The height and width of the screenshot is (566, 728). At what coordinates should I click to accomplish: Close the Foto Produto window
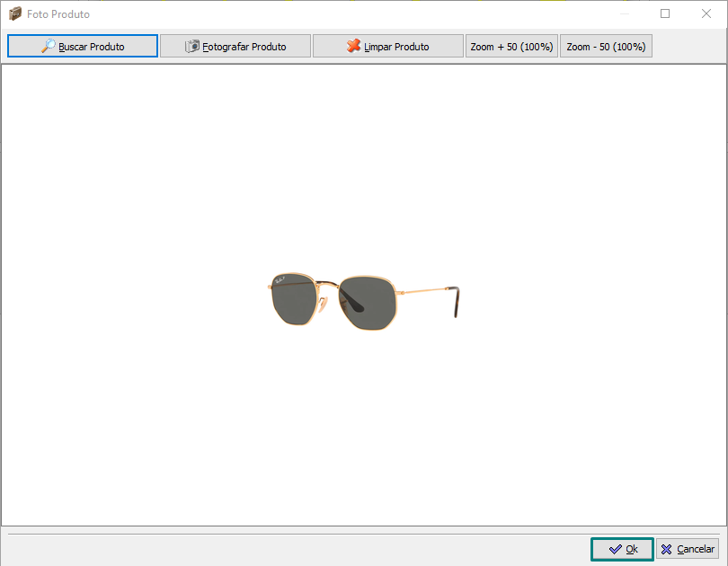(x=706, y=13)
